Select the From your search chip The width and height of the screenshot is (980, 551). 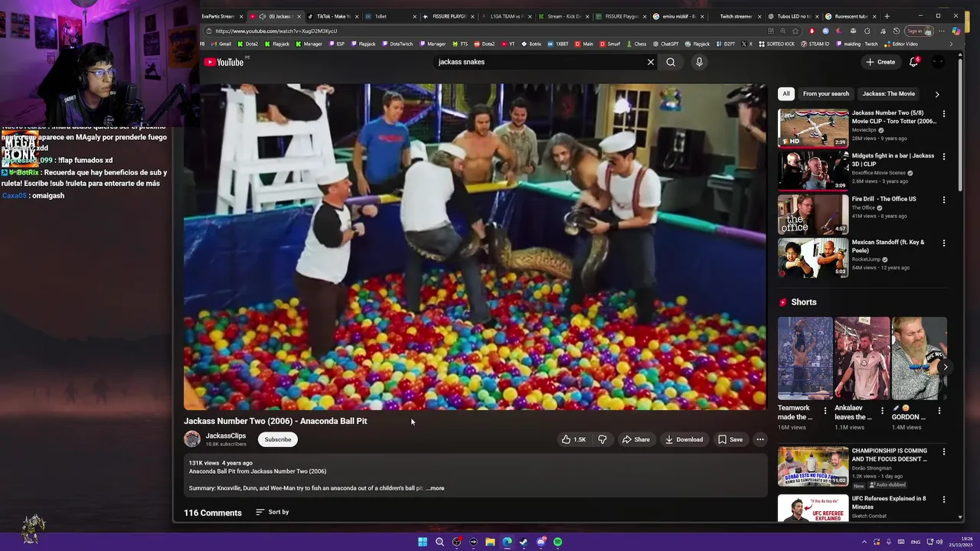[x=826, y=93]
